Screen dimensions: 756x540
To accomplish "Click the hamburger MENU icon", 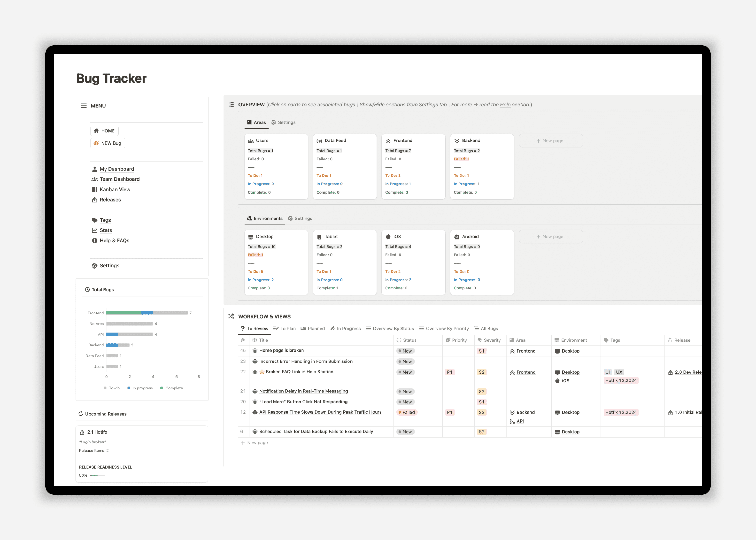I will tap(84, 106).
